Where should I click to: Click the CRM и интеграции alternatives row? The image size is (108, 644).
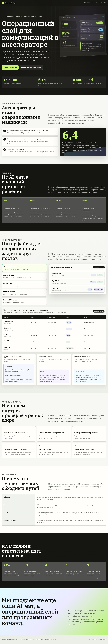pos(54,521)
